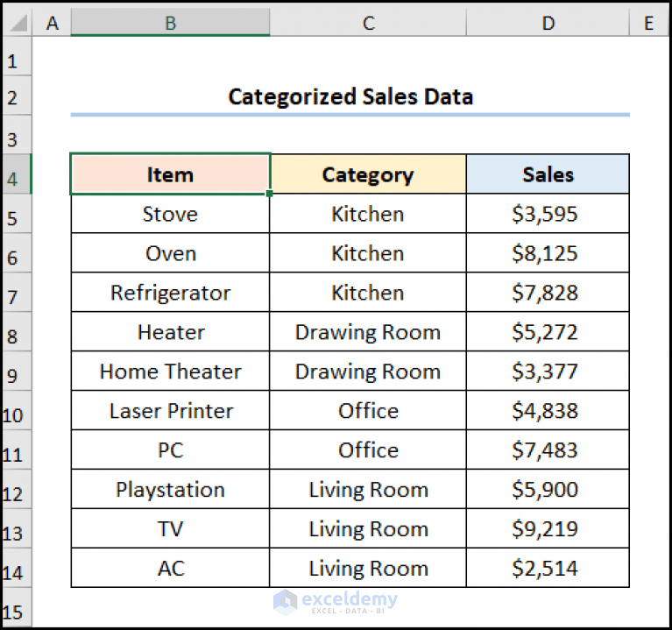Select row 2 header
This screenshot has height=630, width=672.
point(17,96)
